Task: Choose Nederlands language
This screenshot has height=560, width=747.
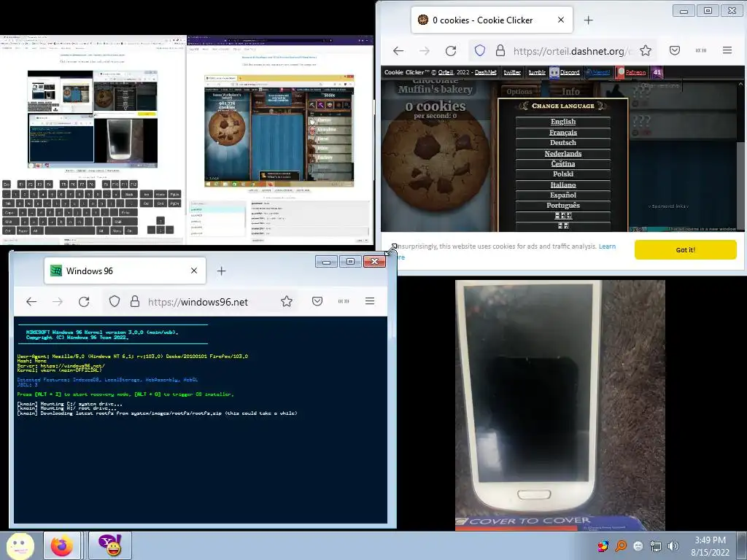Action: coord(562,153)
